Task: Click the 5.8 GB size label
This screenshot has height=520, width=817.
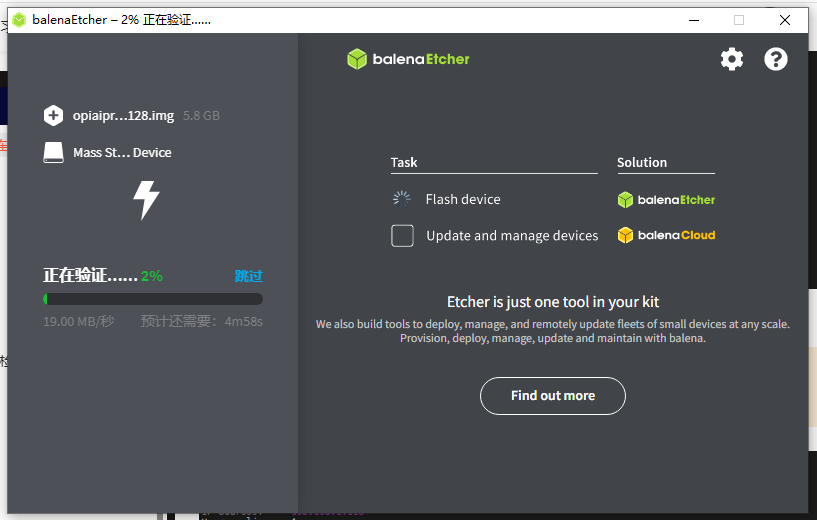Action: click(x=201, y=116)
